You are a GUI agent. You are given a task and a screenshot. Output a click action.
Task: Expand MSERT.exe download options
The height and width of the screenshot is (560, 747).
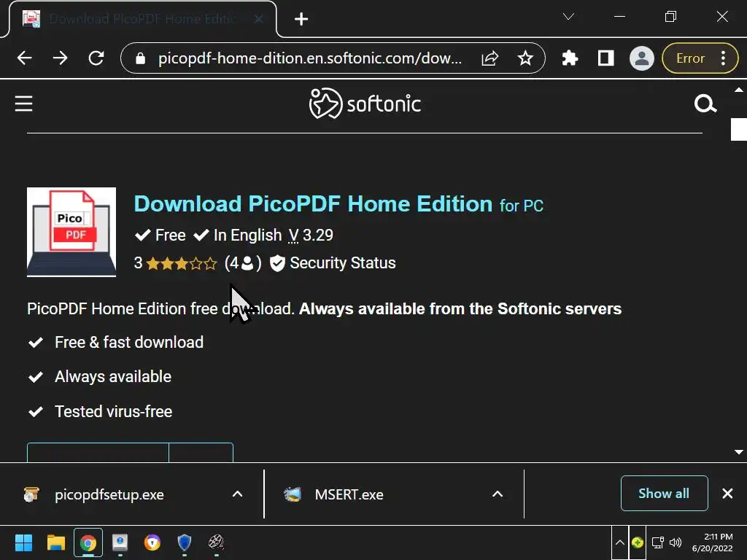point(498,494)
